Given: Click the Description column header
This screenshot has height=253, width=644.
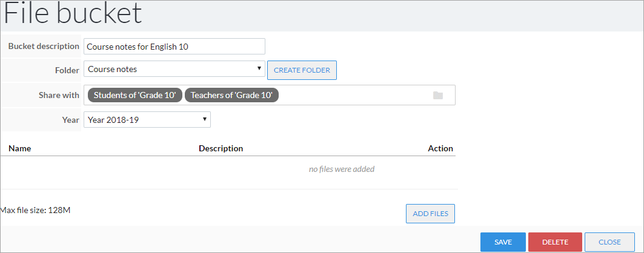Looking at the screenshot, I should tap(221, 148).
